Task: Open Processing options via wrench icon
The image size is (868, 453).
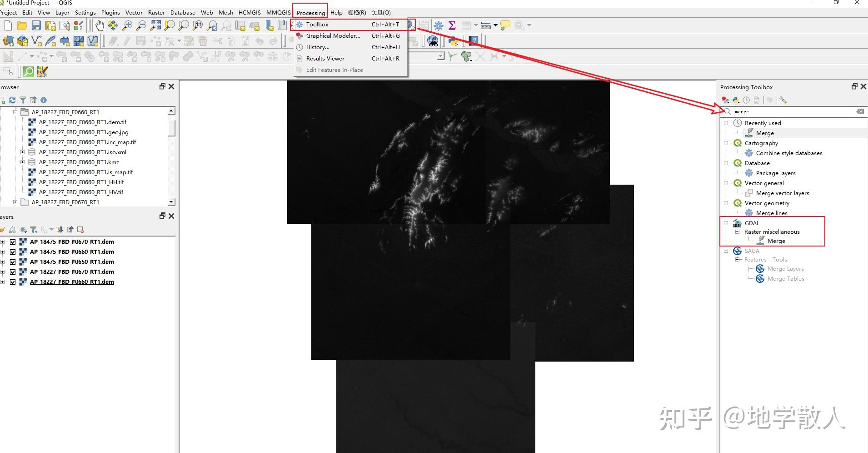Action: (783, 100)
